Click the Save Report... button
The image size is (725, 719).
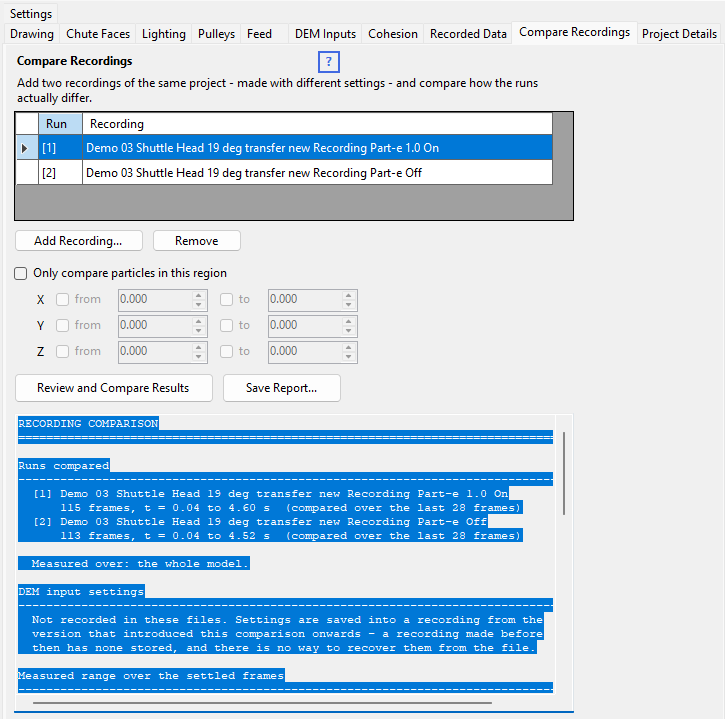point(282,388)
